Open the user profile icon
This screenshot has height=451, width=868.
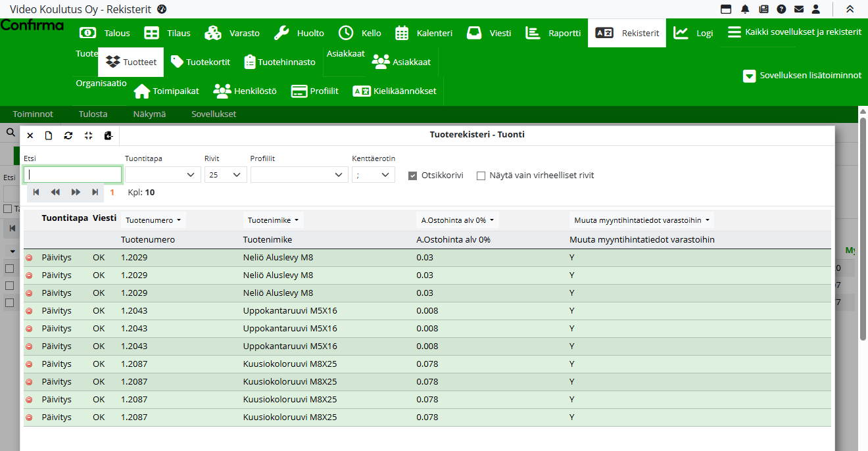pos(816,9)
